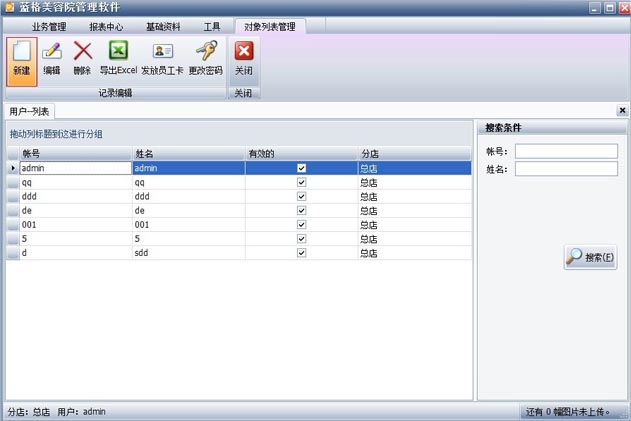Uncheck the 有效的 checkbox for qq row
This screenshot has height=421, width=631.
tap(301, 183)
